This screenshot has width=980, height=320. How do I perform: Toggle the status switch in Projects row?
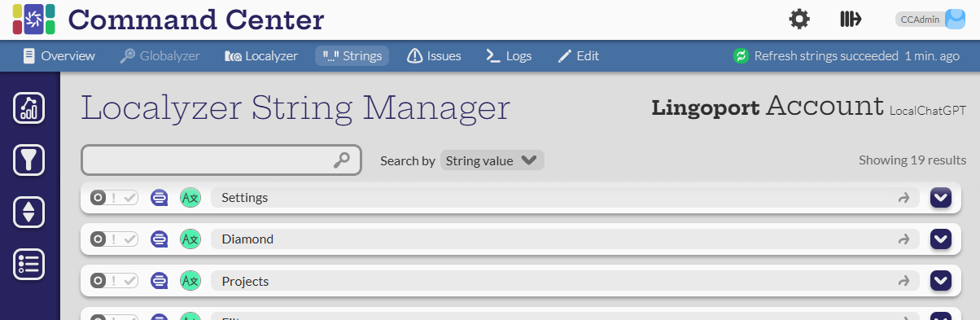pyautogui.click(x=114, y=281)
